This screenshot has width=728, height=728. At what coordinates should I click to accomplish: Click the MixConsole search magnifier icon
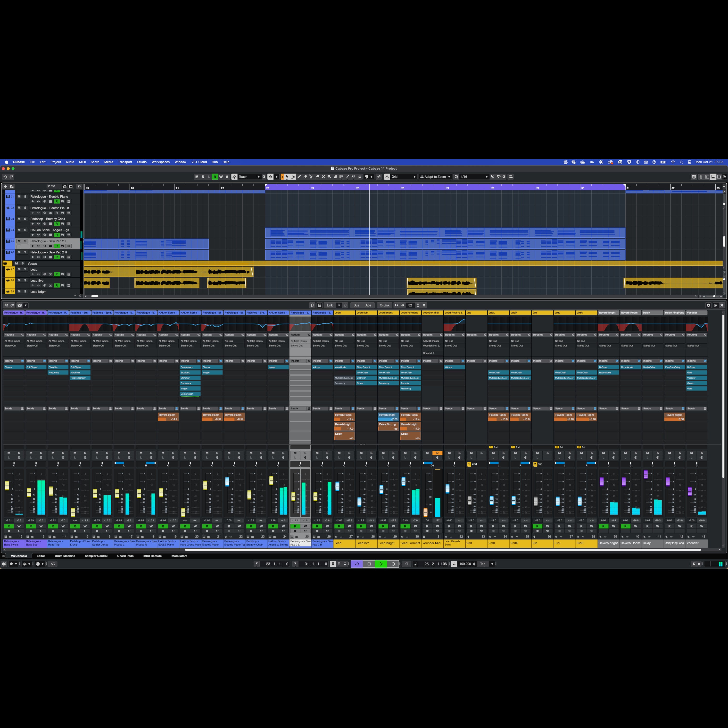coord(312,305)
